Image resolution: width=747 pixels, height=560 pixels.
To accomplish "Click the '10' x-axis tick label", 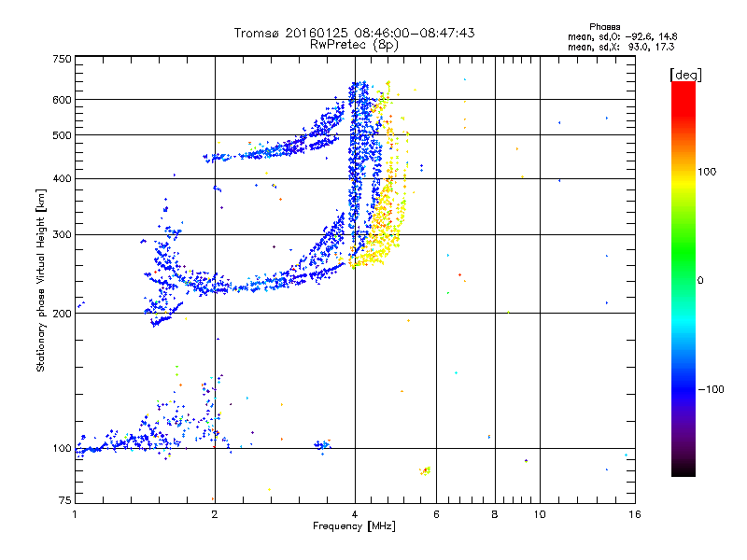I will click(540, 514).
